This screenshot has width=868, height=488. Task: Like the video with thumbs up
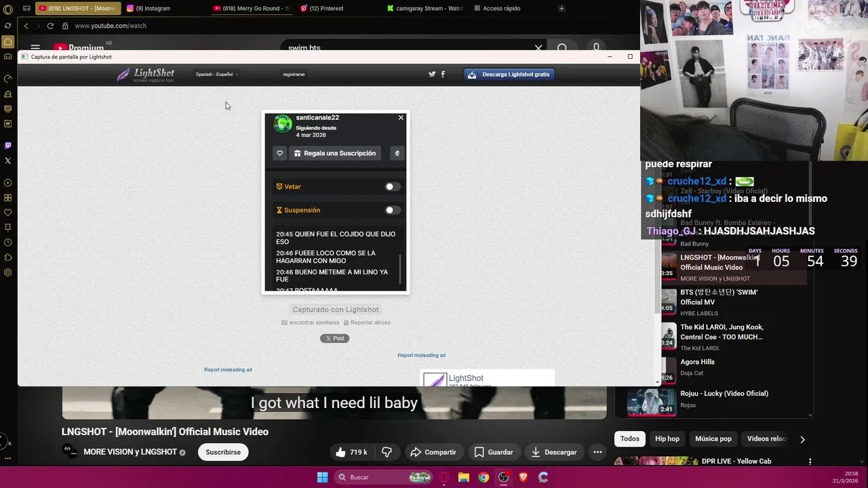click(352, 452)
